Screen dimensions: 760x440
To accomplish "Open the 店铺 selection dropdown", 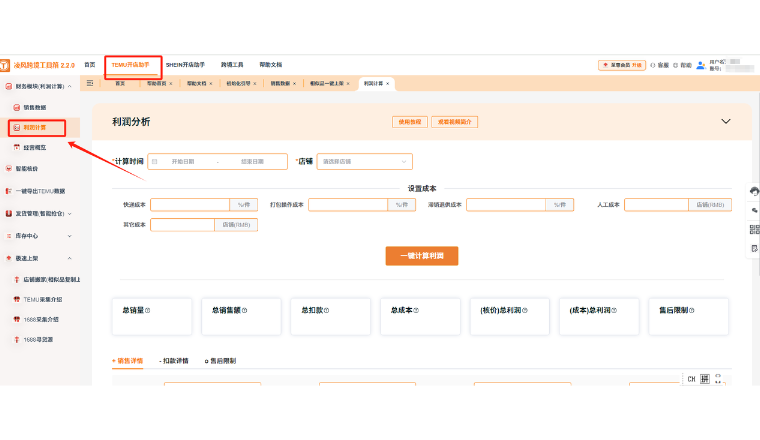I will (364, 161).
